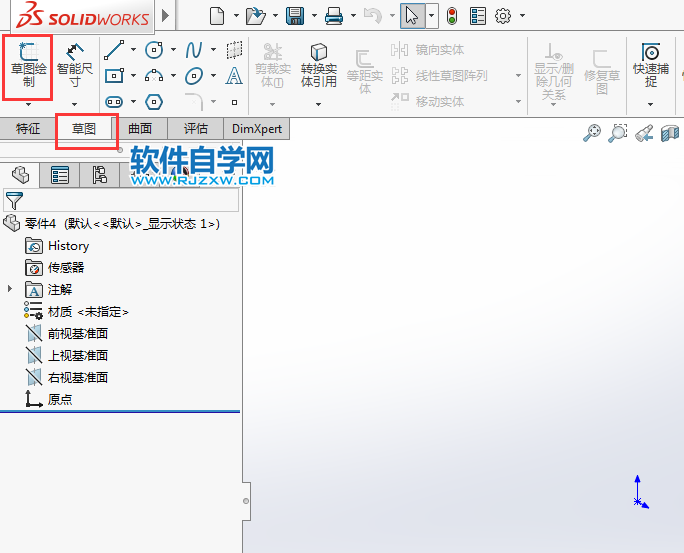Viewport: 684px width, 553px height.
Task: Select 材质 <未指定> material item
Action: click(76, 311)
